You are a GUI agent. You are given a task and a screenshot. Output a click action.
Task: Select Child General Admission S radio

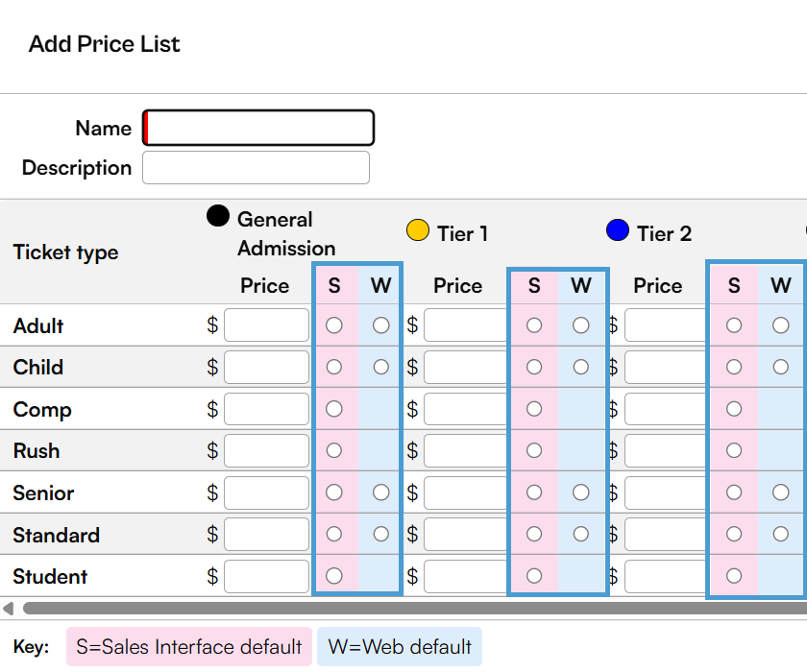pyautogui.click(x=334, y=367)
